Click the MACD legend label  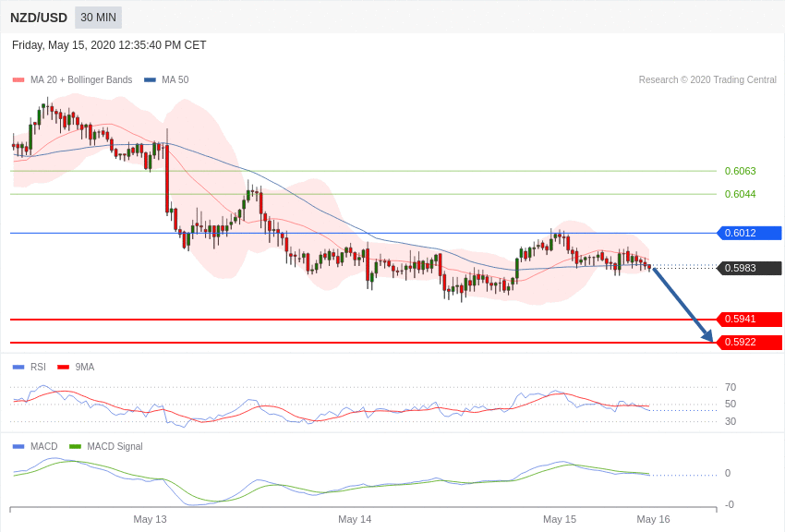pyautogui.click(x=44, y=446)
